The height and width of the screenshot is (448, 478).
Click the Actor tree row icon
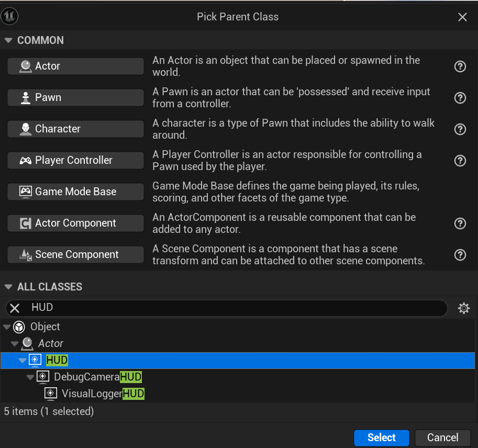(x=27, y=343)
